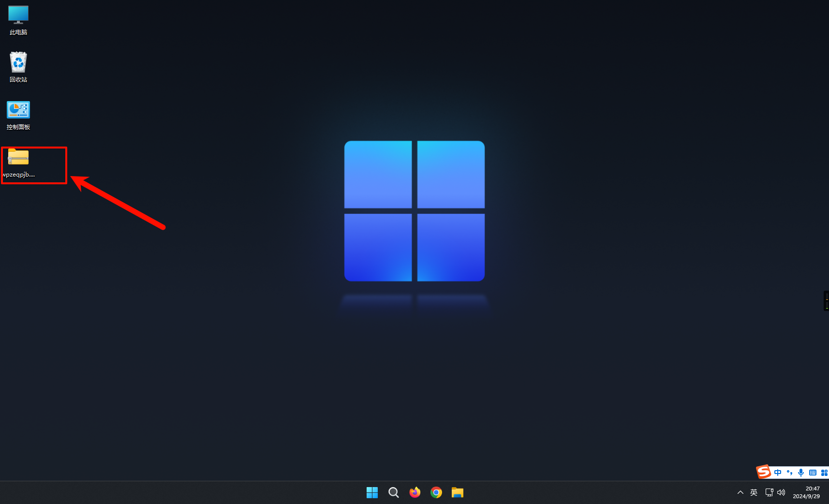The width and height of the screenshot is (829, 504).
Task: Open network status tray icon
Action: tap(769, 492)
